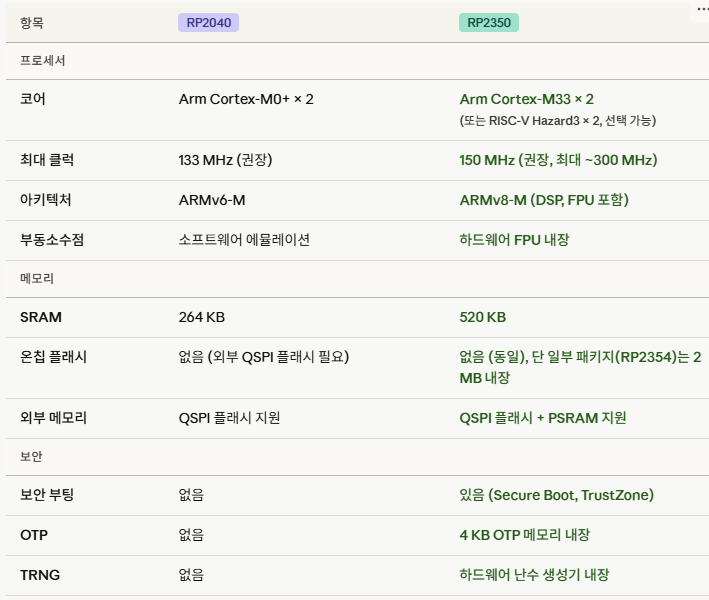
Task: Click the SRAM row label
Action: [x=41, y=317]
